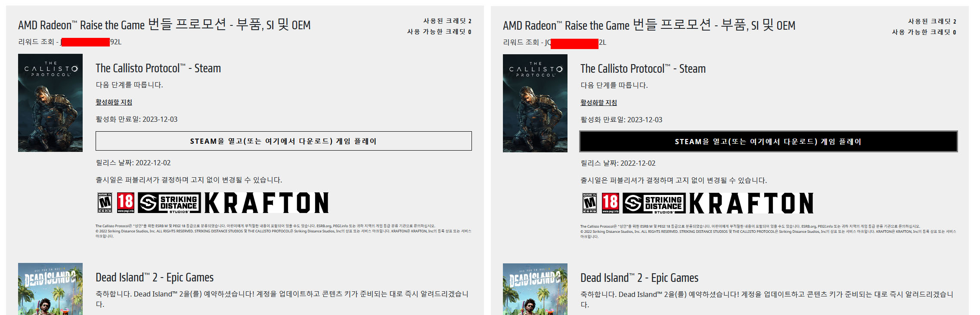The image size is (980, 315).
Task: Click '출시일은 퍼블리셔가 결정하며' notice in left panel
Action: [189, 180]
